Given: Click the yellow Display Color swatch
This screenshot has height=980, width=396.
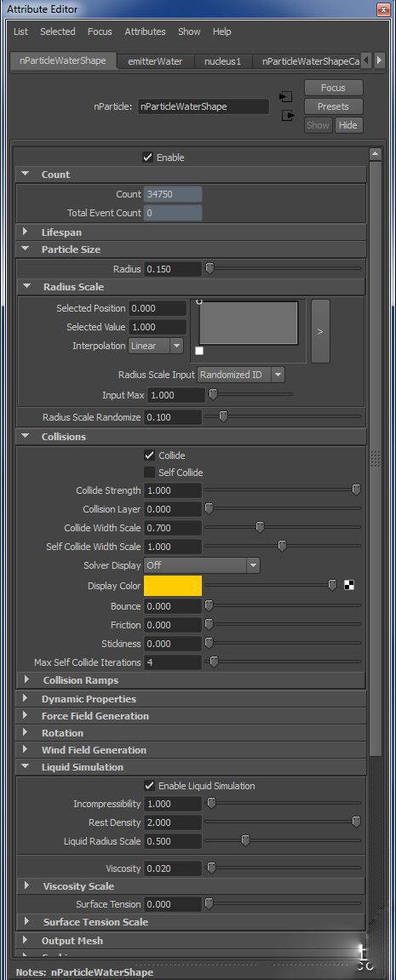Looking at the screenshot, I should coord(173,586).
